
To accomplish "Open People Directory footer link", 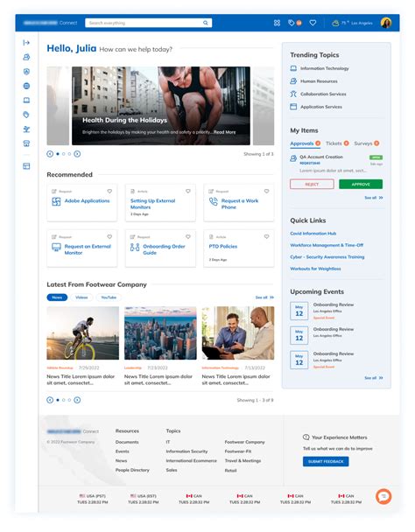I will (132, 470).
